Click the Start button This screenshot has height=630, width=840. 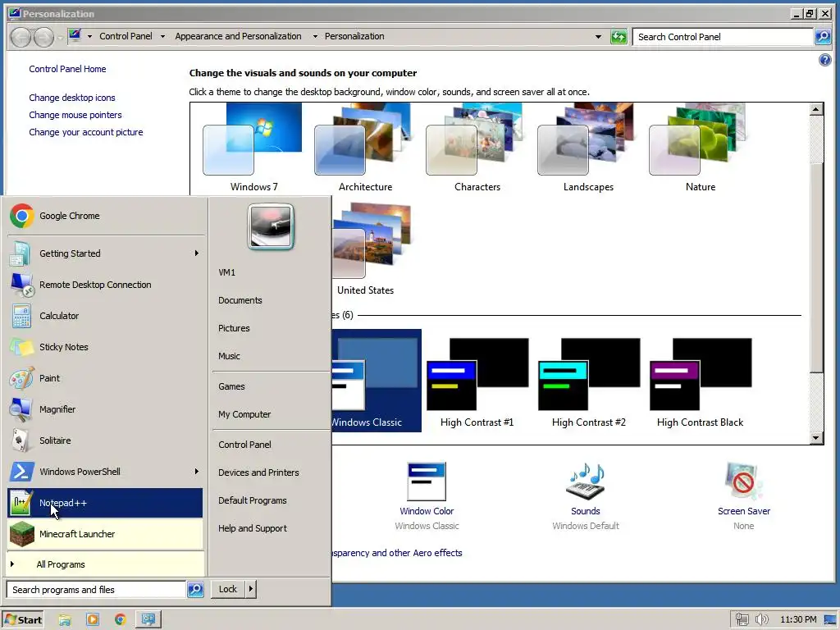click(x=23, y=620)
